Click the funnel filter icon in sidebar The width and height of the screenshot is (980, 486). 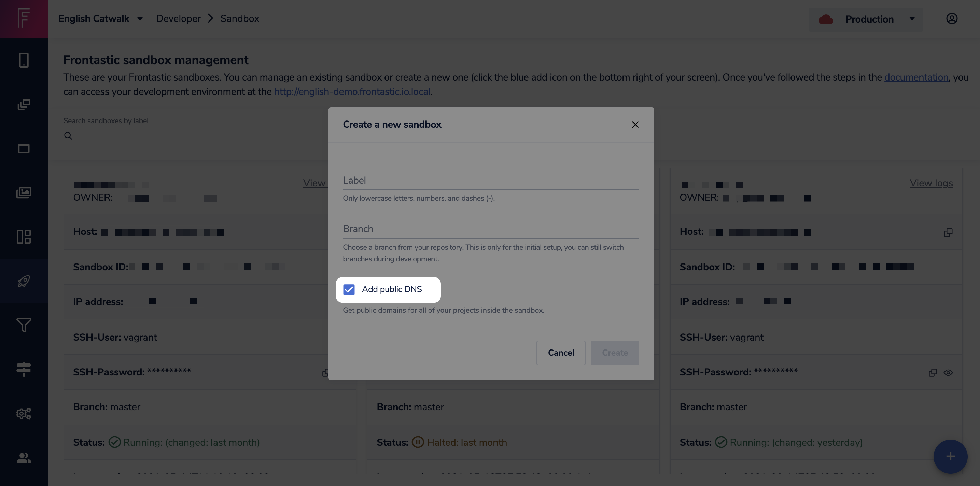coord(24,325)
